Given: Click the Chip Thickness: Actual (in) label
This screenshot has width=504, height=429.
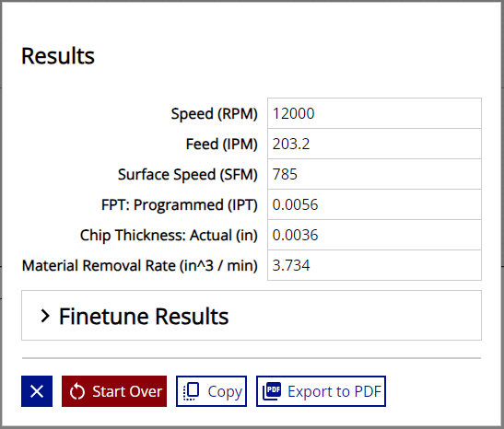Looking at the screenshot, I should 169,235.
